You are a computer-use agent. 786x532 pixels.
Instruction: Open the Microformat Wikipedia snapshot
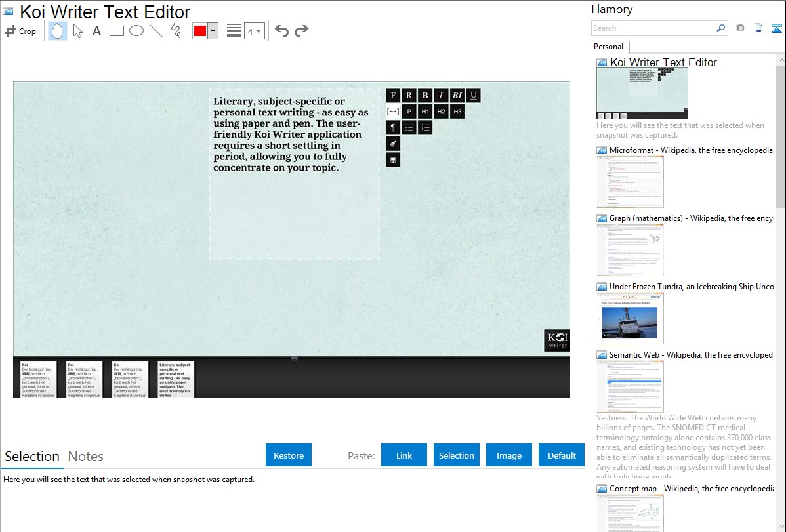[x=630, y=182]
